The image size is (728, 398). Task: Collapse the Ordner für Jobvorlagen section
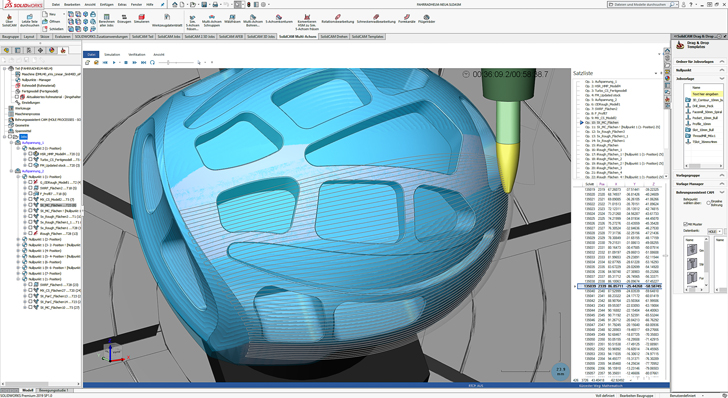click(722, 61)
